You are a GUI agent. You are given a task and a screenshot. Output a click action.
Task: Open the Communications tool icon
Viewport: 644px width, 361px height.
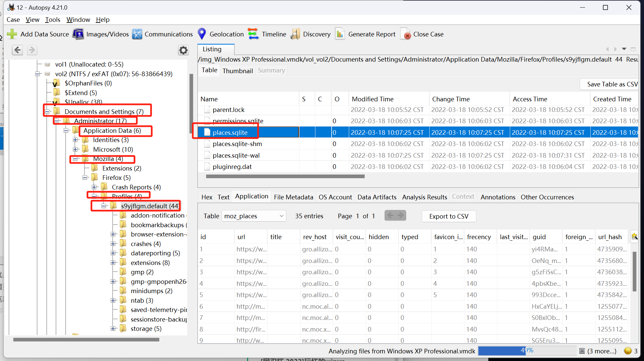(x=137, y=34)
